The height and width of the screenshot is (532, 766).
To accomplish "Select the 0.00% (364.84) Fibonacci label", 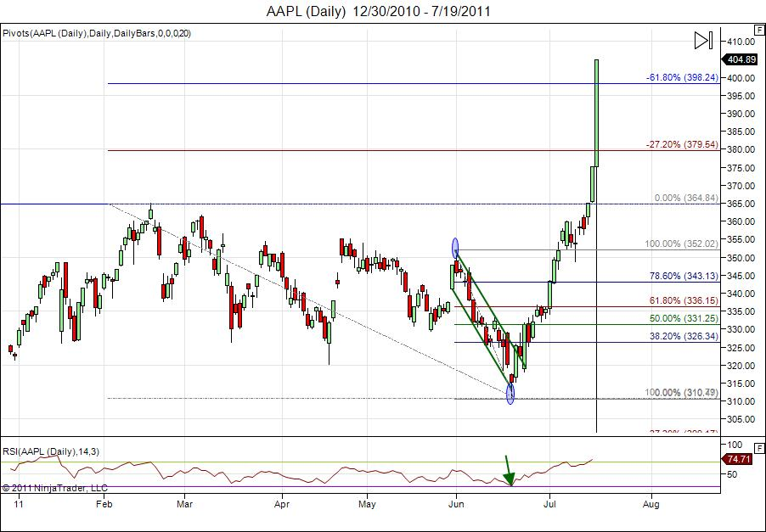I will tap(686, 198).
